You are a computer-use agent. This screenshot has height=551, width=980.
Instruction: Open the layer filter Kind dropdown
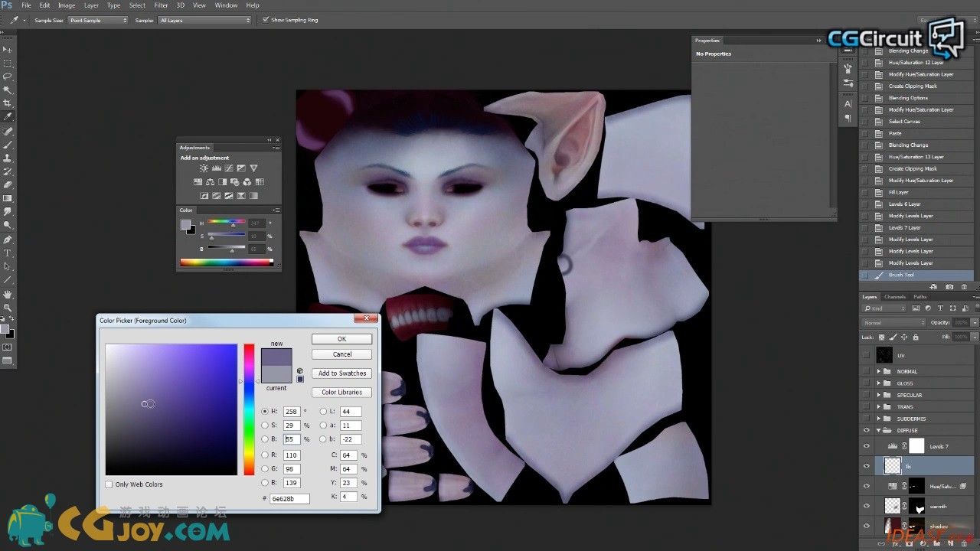884,308
